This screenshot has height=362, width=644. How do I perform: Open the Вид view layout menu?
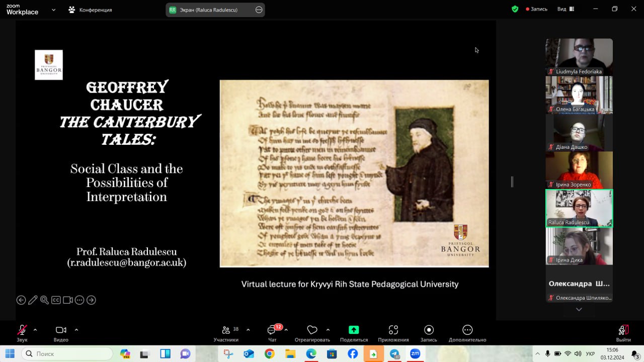[567, 9]
